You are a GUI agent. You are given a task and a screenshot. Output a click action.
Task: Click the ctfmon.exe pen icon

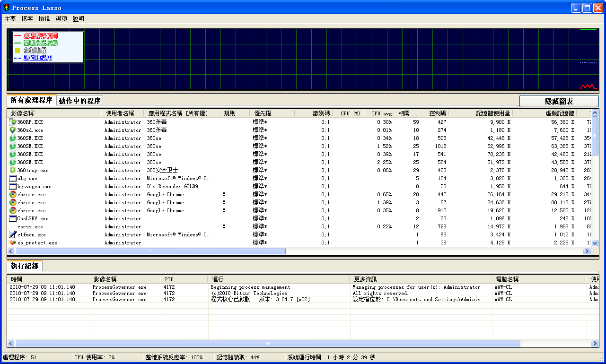pos(13,234)
